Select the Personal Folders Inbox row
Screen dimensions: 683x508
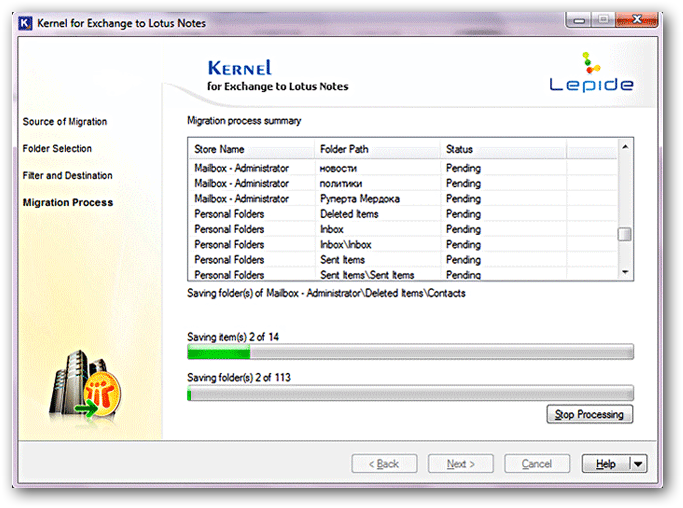[x=402, y=229]
